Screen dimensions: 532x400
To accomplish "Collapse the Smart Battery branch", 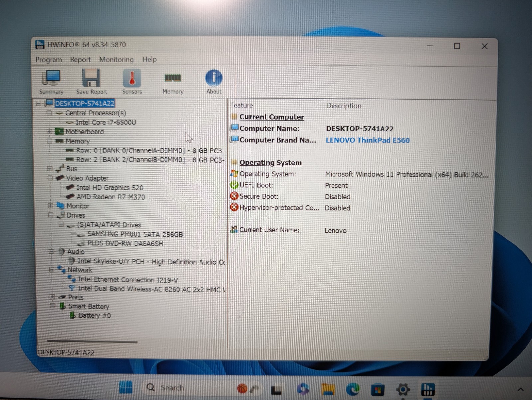I will 52,306.
